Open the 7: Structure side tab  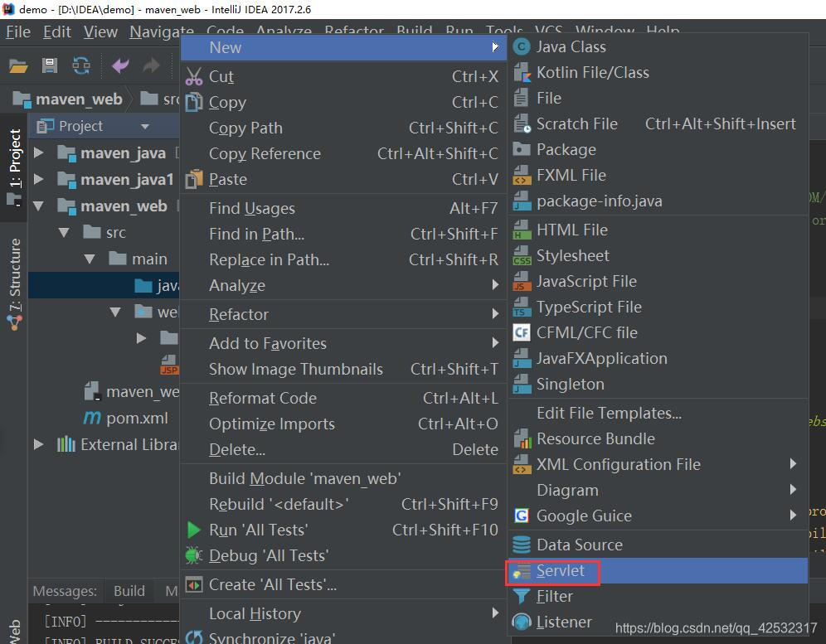point(14,283)
